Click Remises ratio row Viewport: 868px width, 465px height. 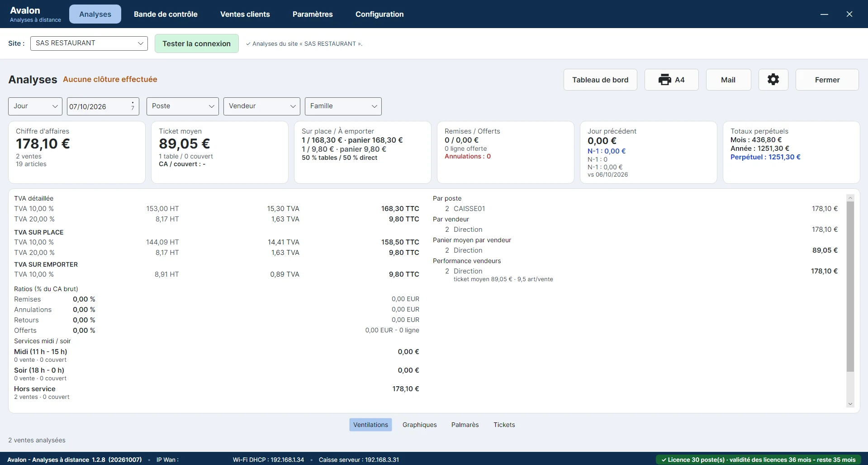point(217,299)
